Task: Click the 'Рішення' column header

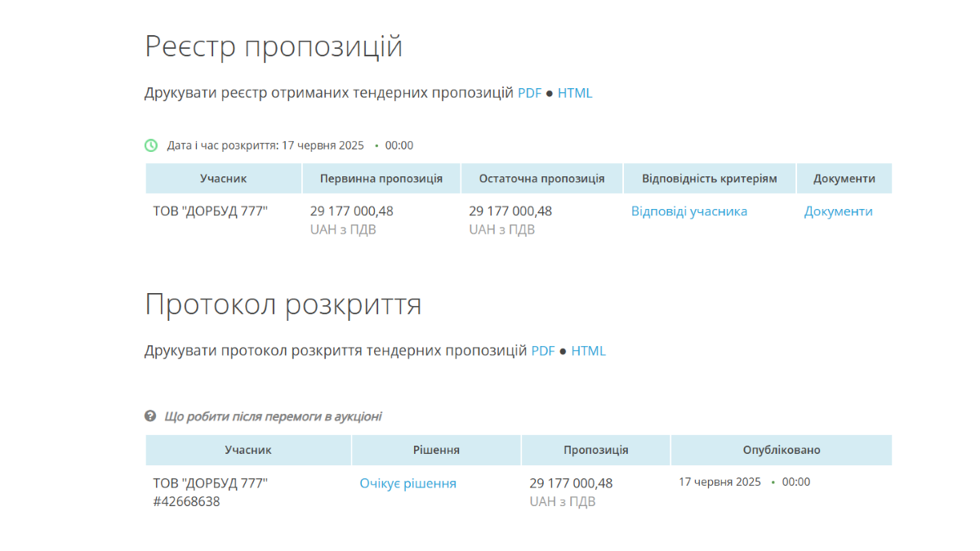Action: coord(436,450)
